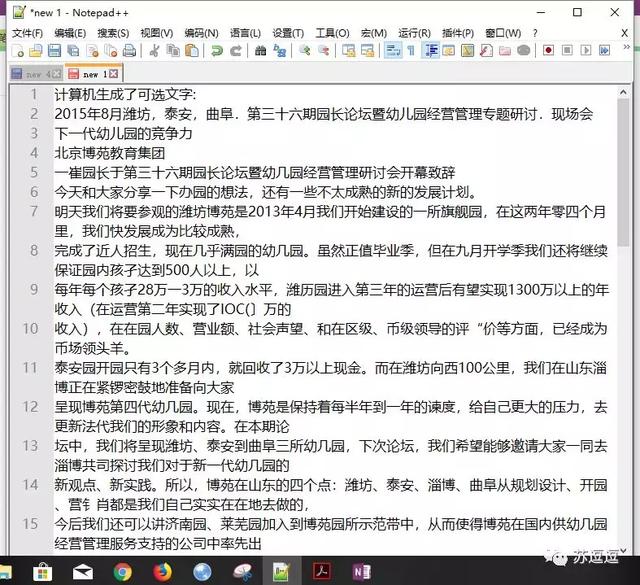
Task: Open the 窗口(W) menu
Action: tap(503, 33)
